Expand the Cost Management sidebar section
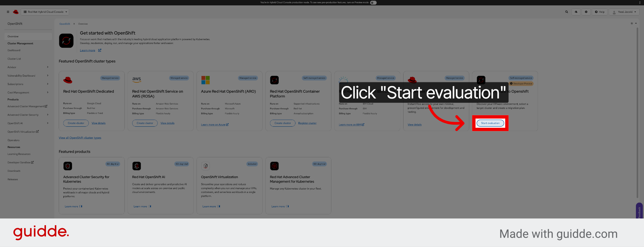 (28, 92)
